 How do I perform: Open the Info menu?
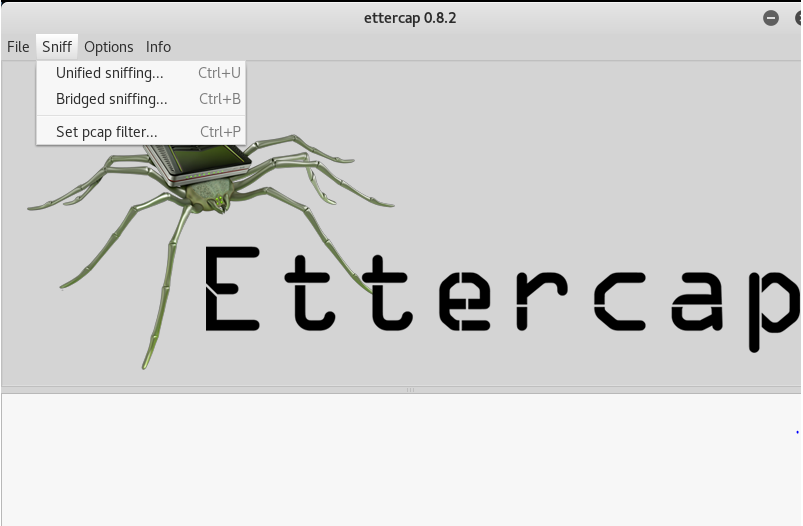(158, 47)
